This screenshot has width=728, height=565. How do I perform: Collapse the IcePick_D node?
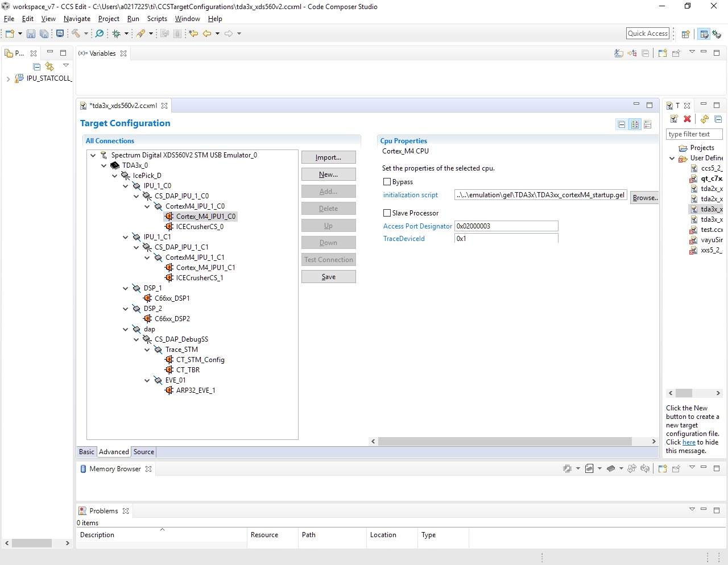click(x=114, y=176)
